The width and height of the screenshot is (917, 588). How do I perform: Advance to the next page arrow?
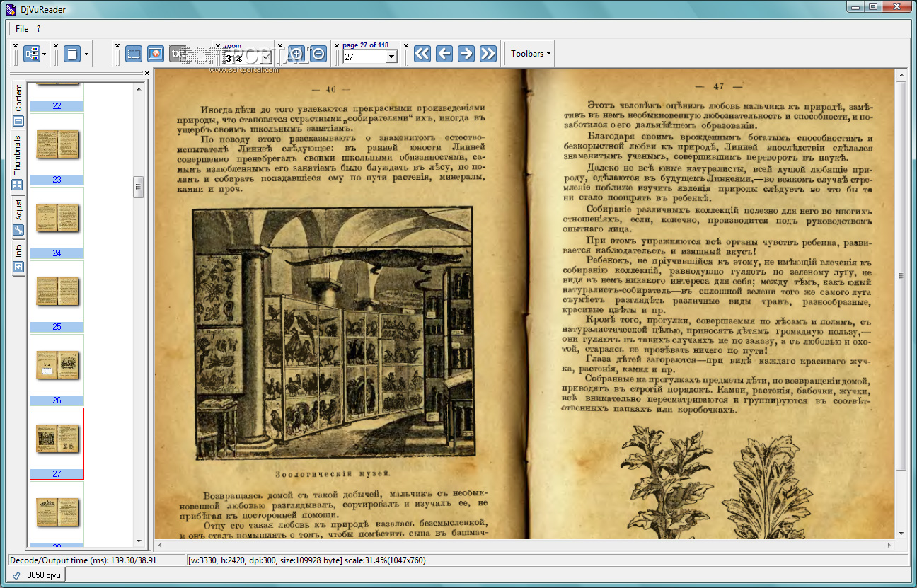pyautogui.click(x=466, y=54)
